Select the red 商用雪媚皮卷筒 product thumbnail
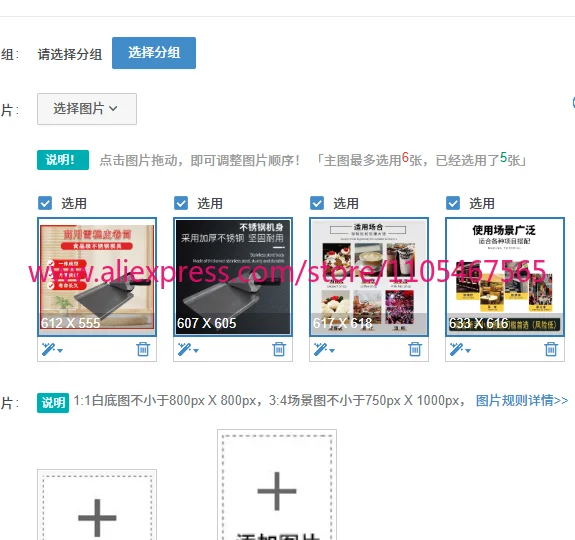This screenshot has width=575, height=540. [x=97, y=277]
